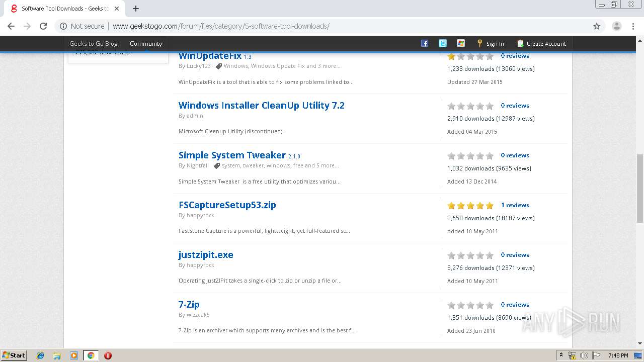
Task: Click the red security taskbar icon
Action: (x=108, y=355)
